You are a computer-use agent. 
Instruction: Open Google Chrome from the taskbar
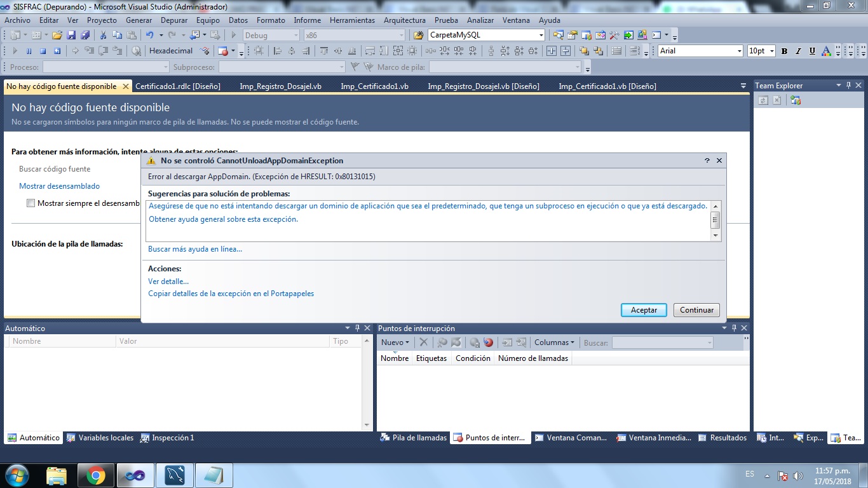tap(96, 475)
